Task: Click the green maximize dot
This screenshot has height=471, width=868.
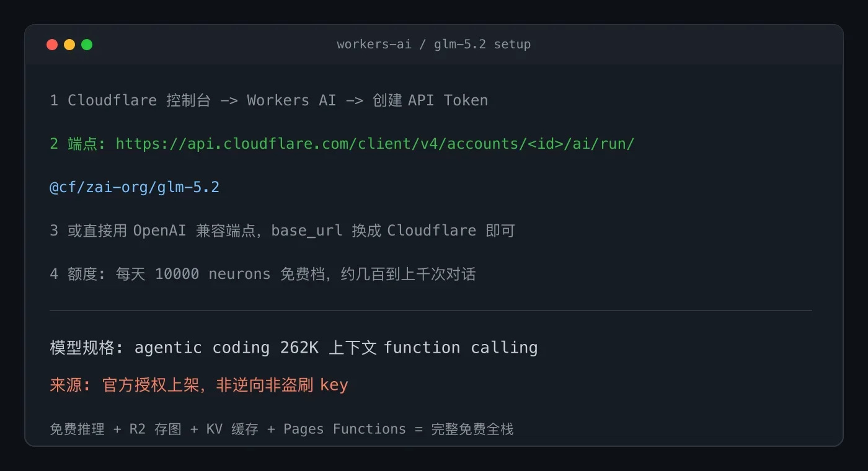Action: pos(87,45)
